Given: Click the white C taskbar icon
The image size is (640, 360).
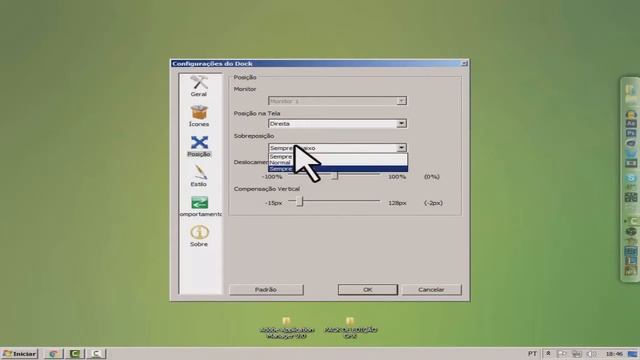Looking at the screenshot, I should [96, 353].
